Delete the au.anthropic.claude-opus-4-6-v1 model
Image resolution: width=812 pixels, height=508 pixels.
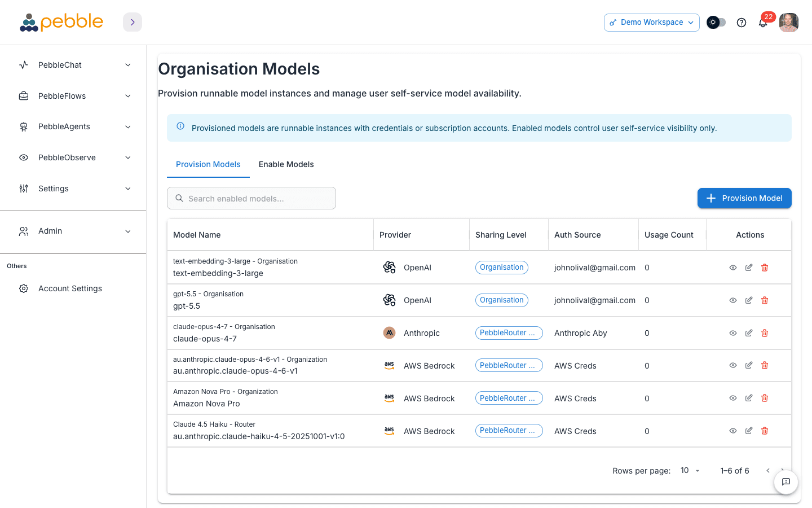pos(765,365)
